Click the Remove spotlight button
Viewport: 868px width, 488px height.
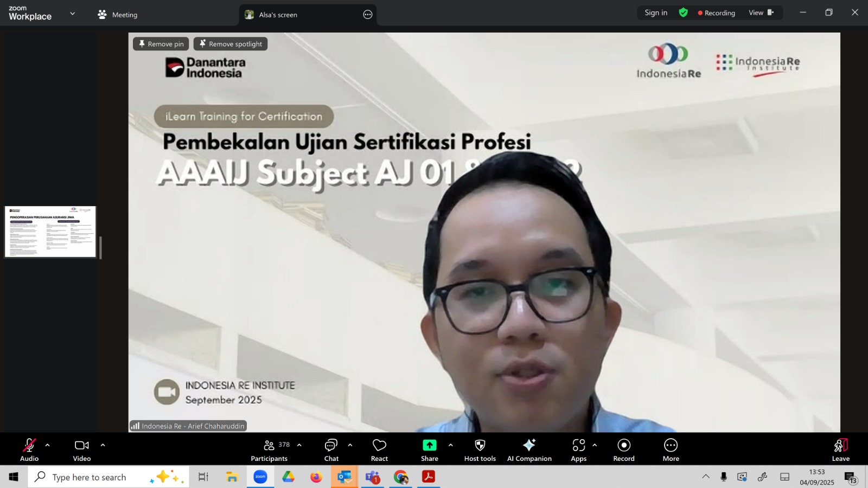(x=231, y=44)
